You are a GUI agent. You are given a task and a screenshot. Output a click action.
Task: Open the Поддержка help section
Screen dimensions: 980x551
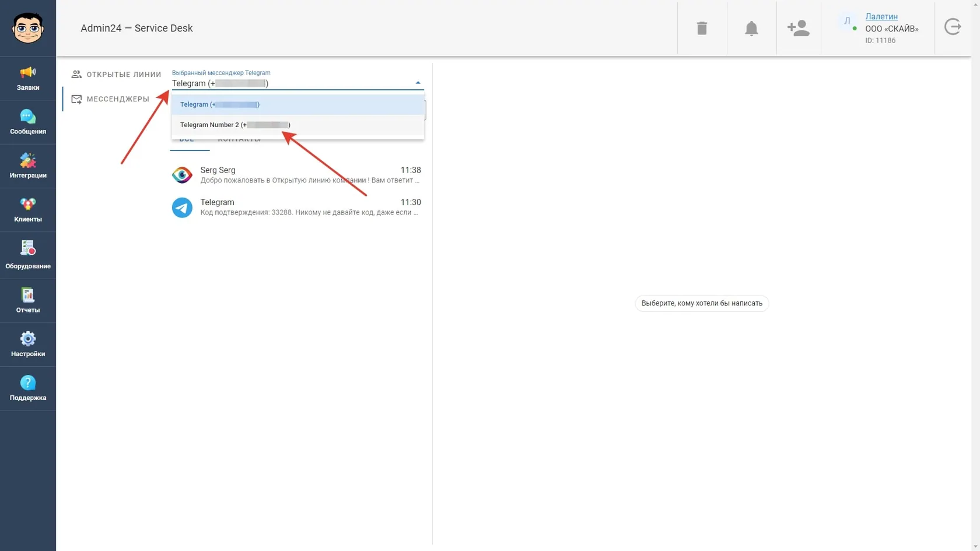pos(28,388)
